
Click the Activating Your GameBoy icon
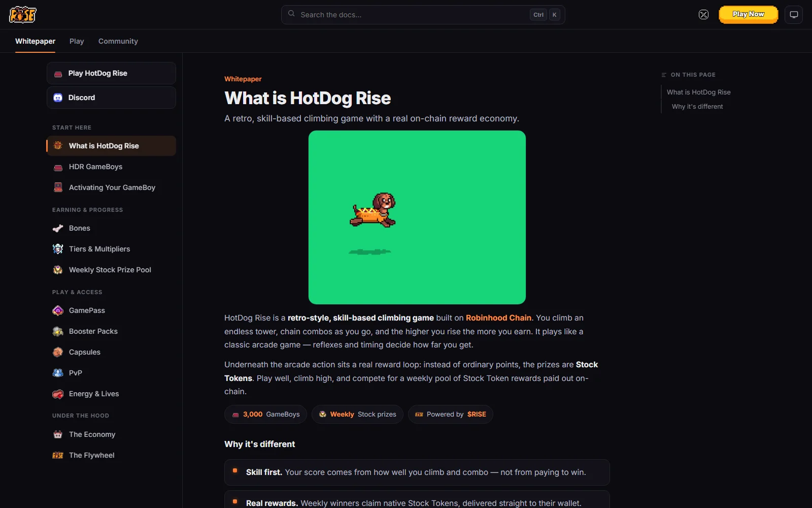click(x=58, y=187)
